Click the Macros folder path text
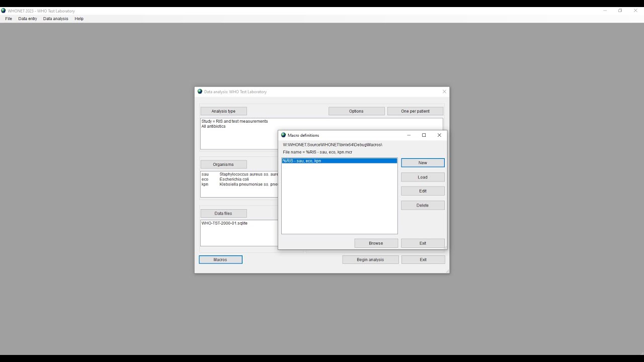Viewport: 644px width, 362px height. 333,145
